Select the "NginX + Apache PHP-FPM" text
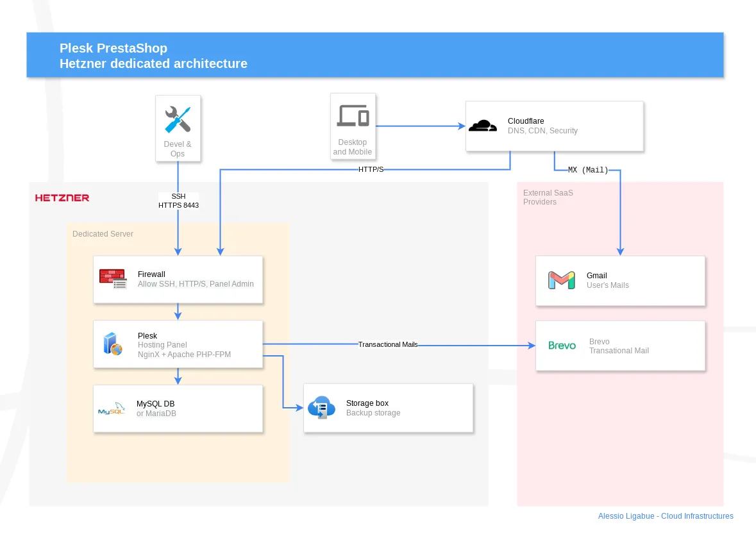This screenshot has height=545, width=756. coord(184,355)
